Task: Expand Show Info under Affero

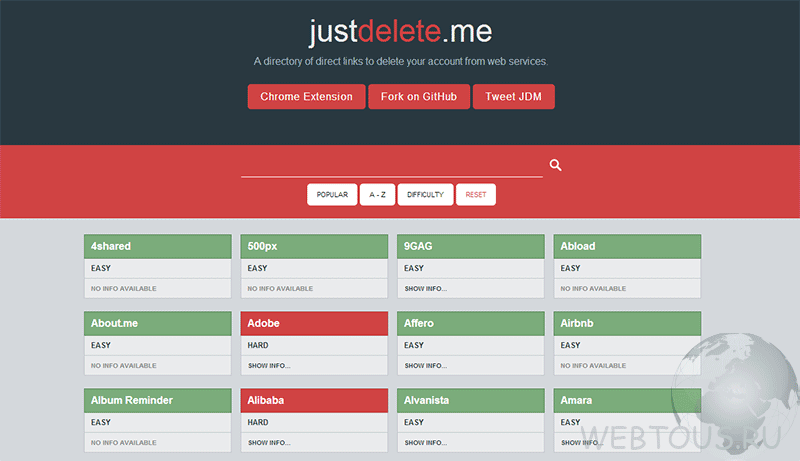Action: pos(425,366)
